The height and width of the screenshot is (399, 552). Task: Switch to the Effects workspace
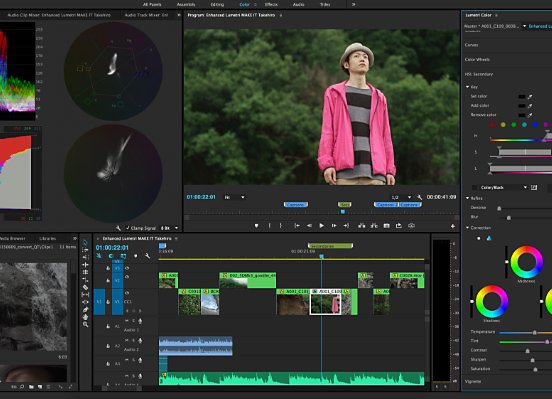click(271, 5)
